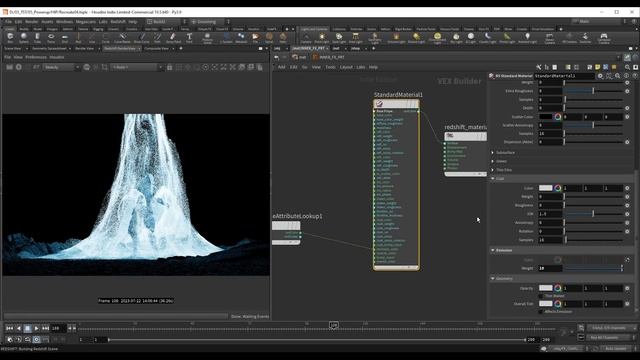Click the network editor find node icon
The image size is (640, 360).
pyautogui.click(x=627, y=67)
